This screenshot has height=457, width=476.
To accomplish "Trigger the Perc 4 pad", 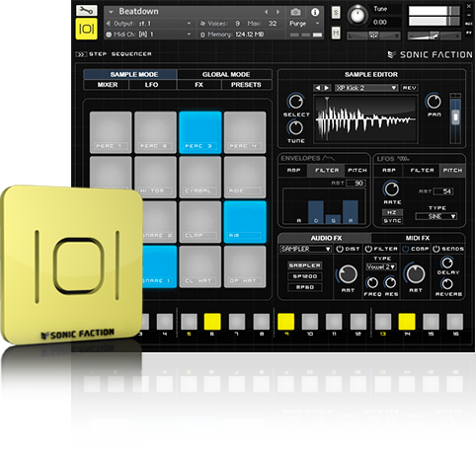I will tap(245, 132).
